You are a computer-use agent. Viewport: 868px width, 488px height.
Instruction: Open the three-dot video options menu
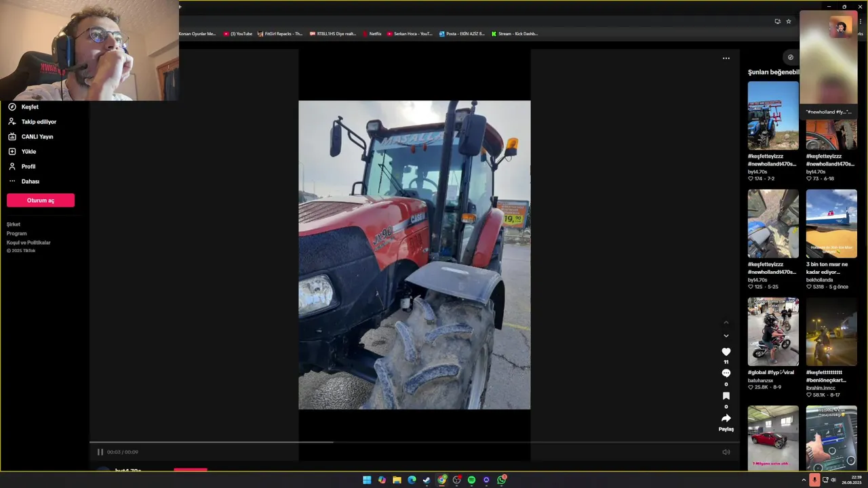coord(726,58)
